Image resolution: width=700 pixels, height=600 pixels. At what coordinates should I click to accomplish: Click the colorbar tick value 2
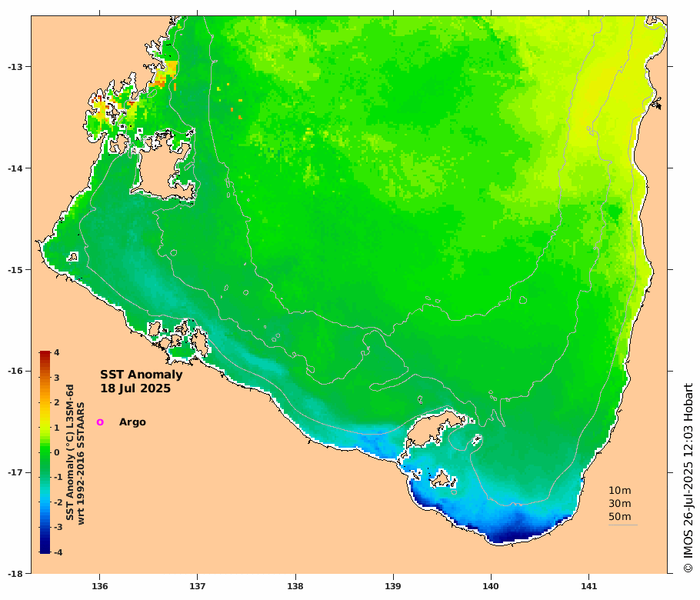point(57,402)
